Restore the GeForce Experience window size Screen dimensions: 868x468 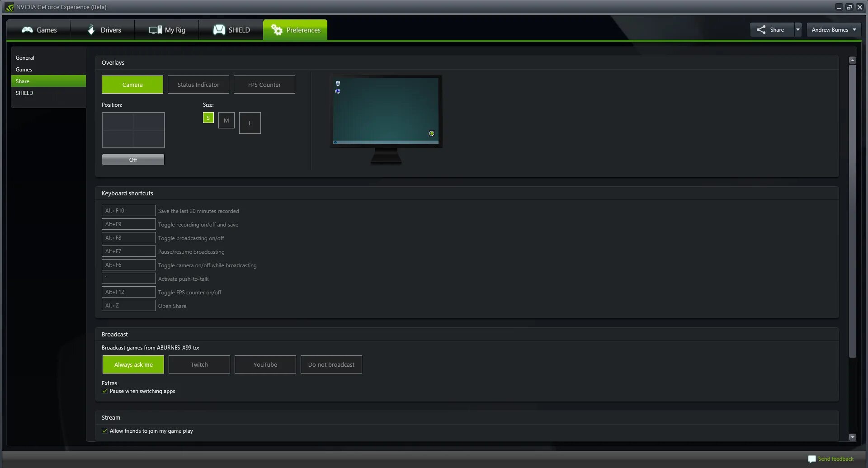[849, 7]
